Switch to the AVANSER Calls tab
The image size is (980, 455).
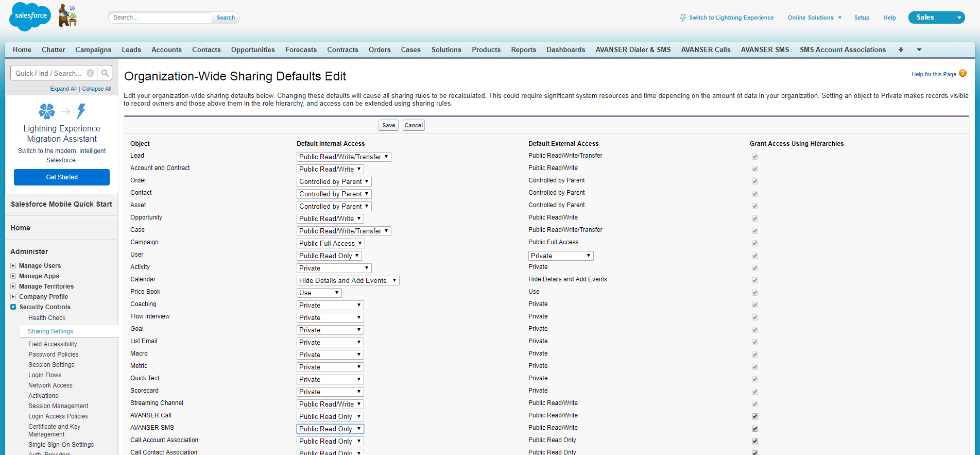click(x=706, y=50)
